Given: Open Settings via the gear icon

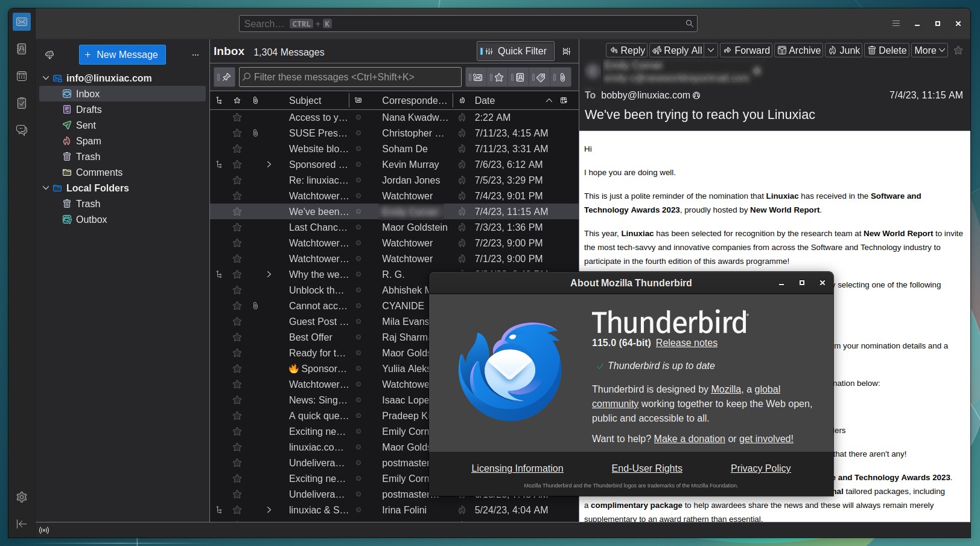Looking at the screenshot, I should pyautogui.click(x=22, y=497).
